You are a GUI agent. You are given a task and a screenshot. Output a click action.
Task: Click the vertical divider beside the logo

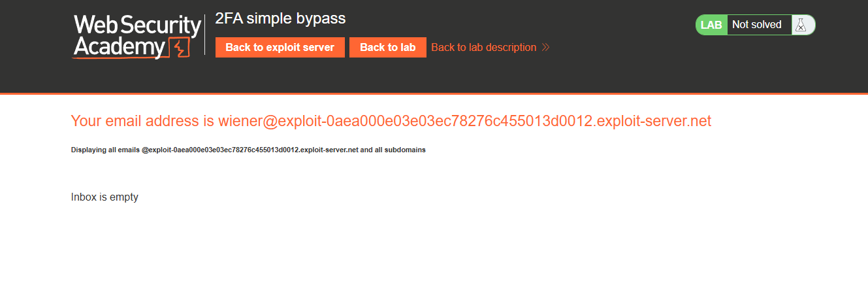pyautogui.click(x=205, y=35)
